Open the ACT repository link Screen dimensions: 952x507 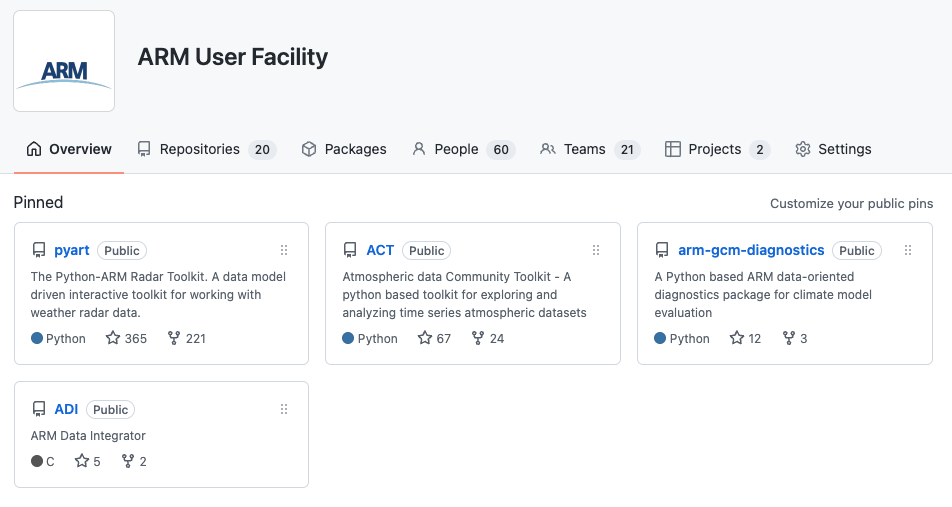click(380, 250)
